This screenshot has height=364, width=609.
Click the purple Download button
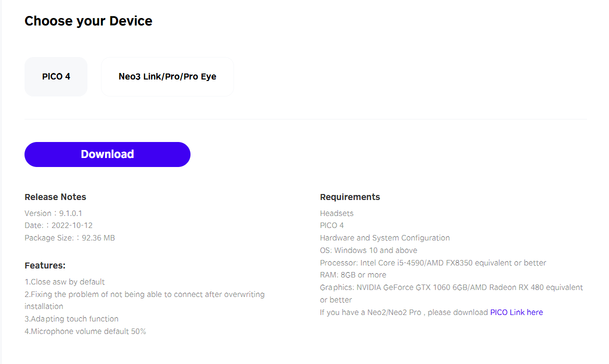[x=107, y=154]
